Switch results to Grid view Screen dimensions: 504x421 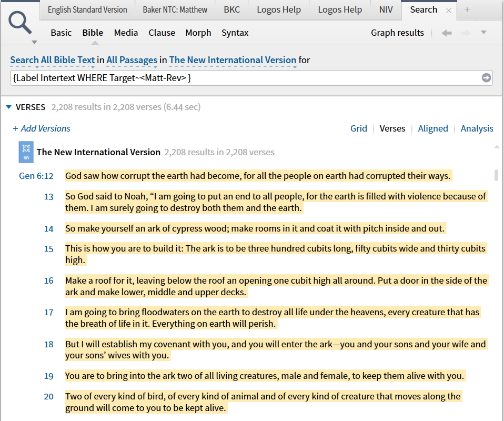pos(358,128)
